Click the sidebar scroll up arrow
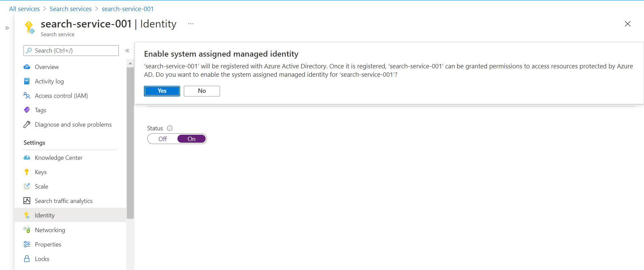This screenshot has width=644, height=270. [130, 63]
